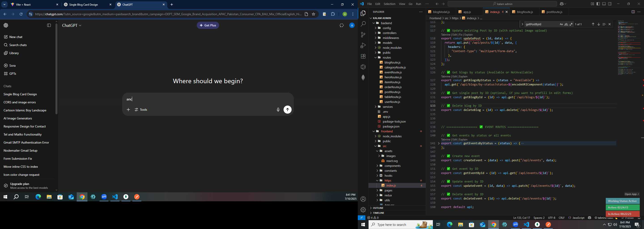Switch to blogModel.js editor tab
This screenshot has height=229, width=644.
click(441, 12)
